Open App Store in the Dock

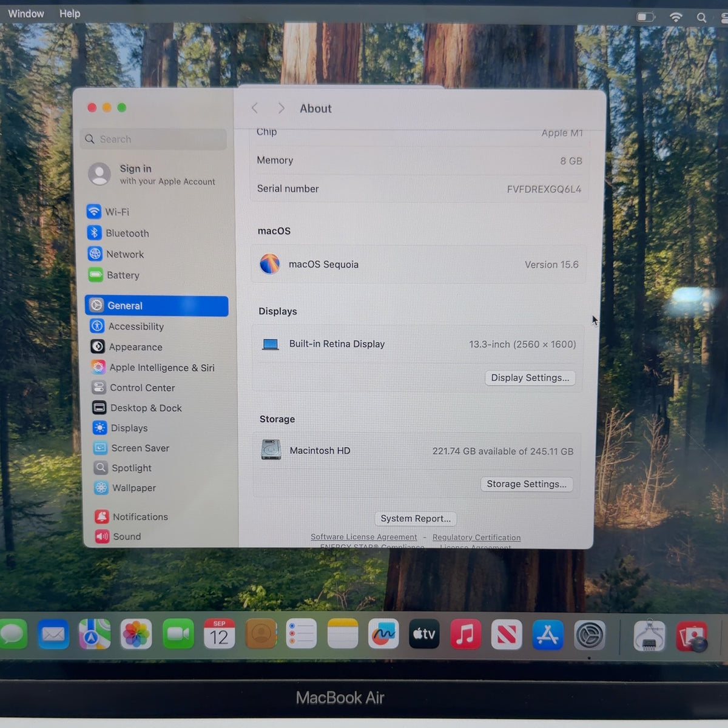tap(548, 635)
